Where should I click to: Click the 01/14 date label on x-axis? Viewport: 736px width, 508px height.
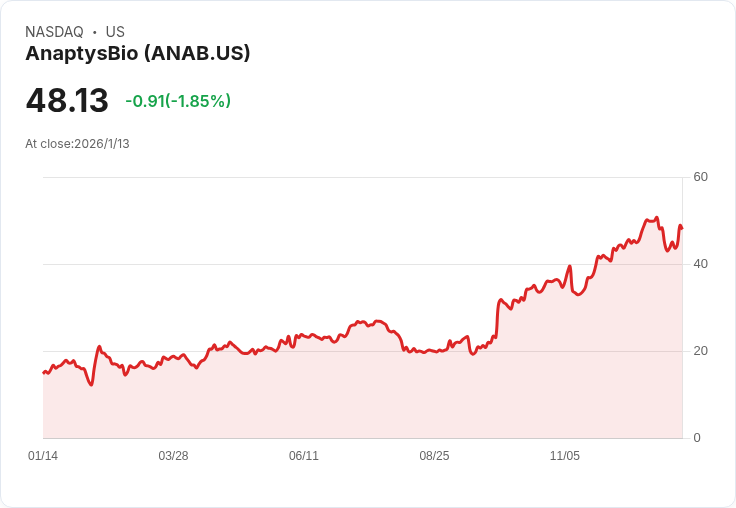pos(43,455)
